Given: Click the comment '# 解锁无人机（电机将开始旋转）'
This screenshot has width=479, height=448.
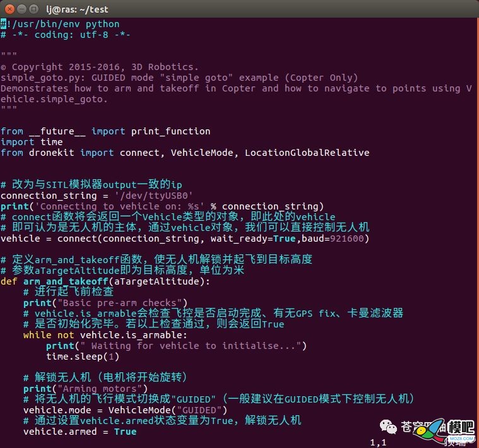Looking at the screenshot, I should 105,377.
